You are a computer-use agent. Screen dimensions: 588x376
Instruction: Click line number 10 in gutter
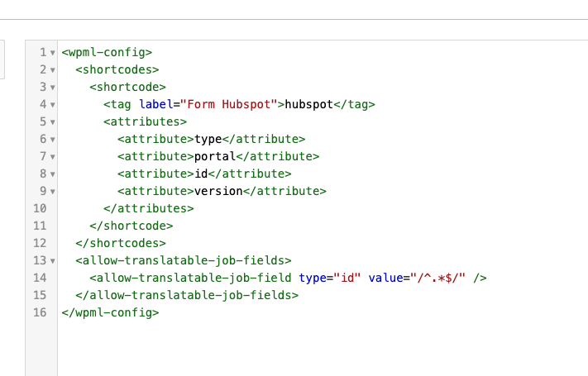pos(40,208)
